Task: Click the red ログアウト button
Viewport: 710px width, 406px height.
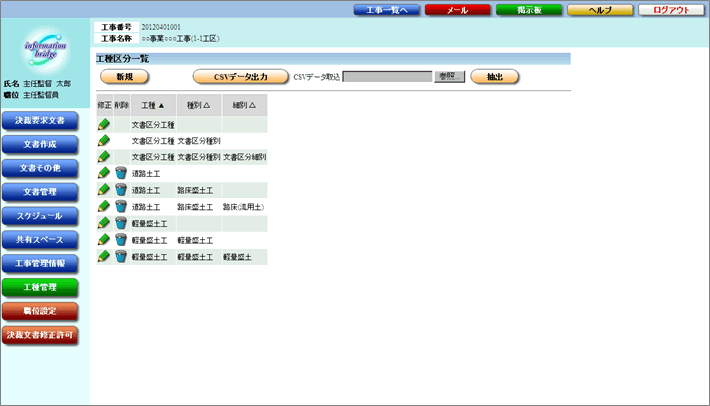Action: pos(671,9)
